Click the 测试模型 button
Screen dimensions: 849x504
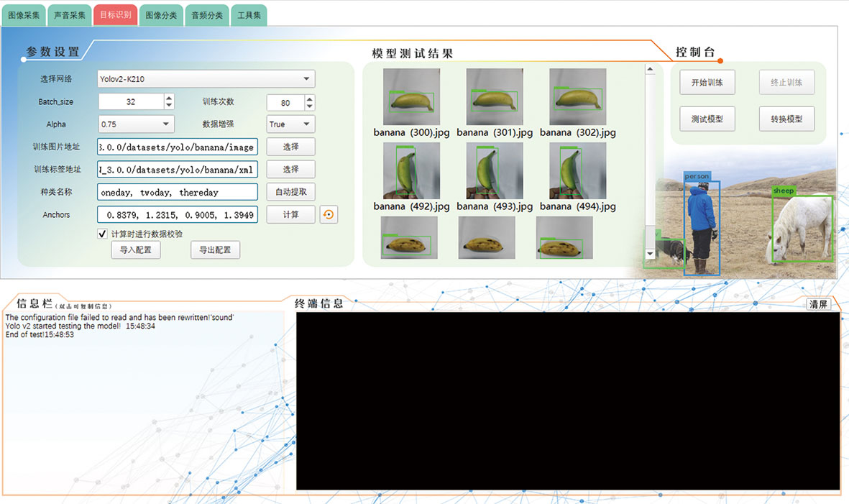coord(707,119)
